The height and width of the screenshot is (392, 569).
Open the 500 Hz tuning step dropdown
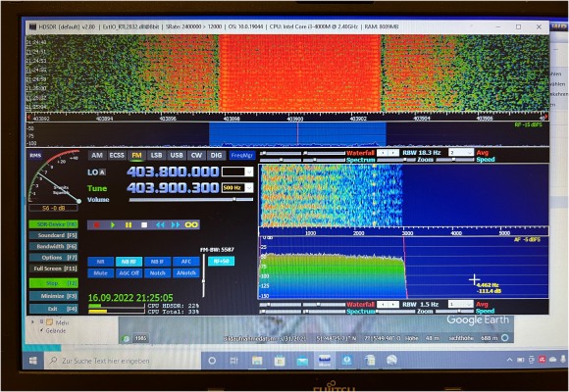click(x=249, y=188)
